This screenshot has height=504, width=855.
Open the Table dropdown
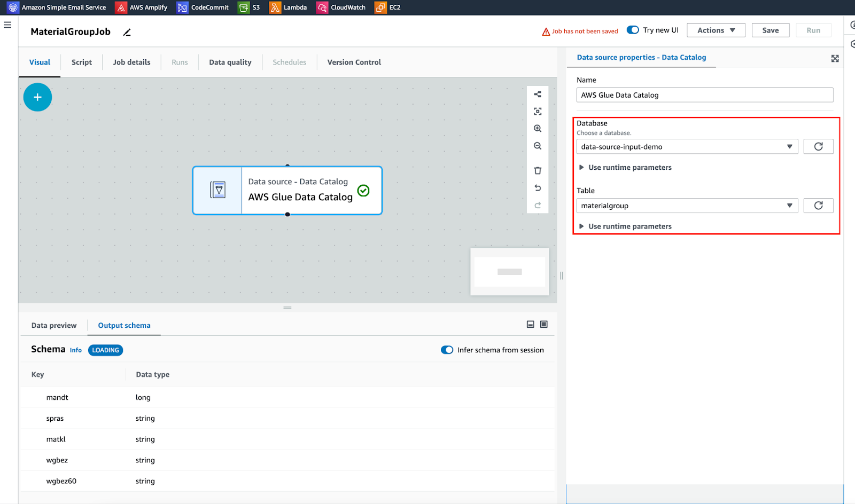pos(687,206)
